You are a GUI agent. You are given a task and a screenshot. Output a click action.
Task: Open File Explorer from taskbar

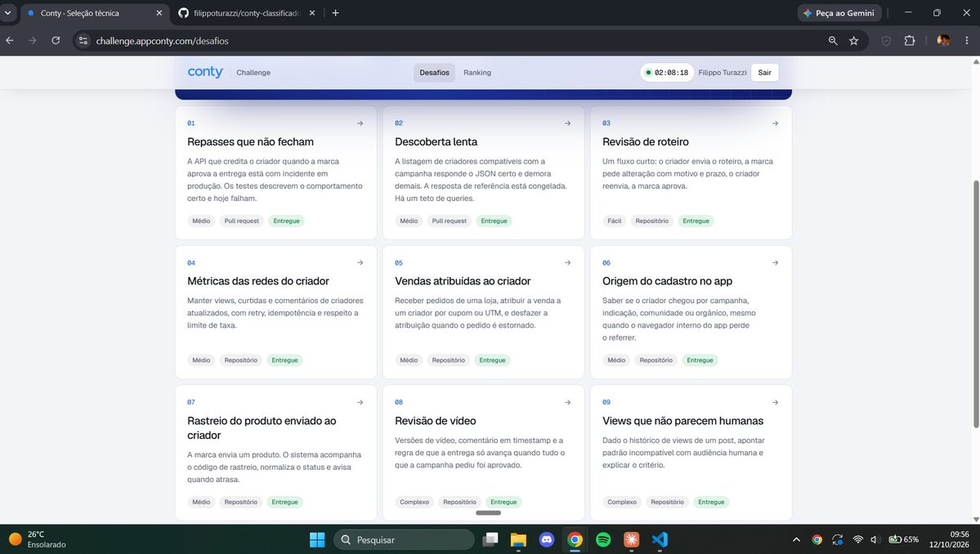point(518,539)
